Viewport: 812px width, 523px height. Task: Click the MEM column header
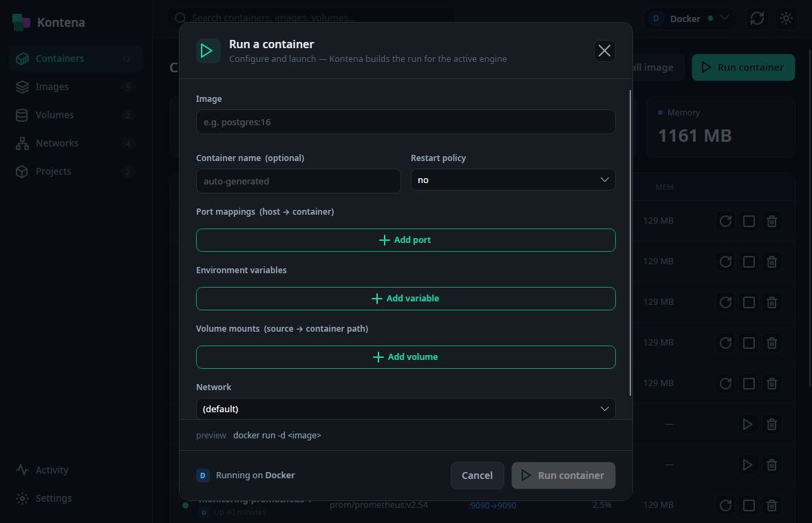[x=665, y=187]
